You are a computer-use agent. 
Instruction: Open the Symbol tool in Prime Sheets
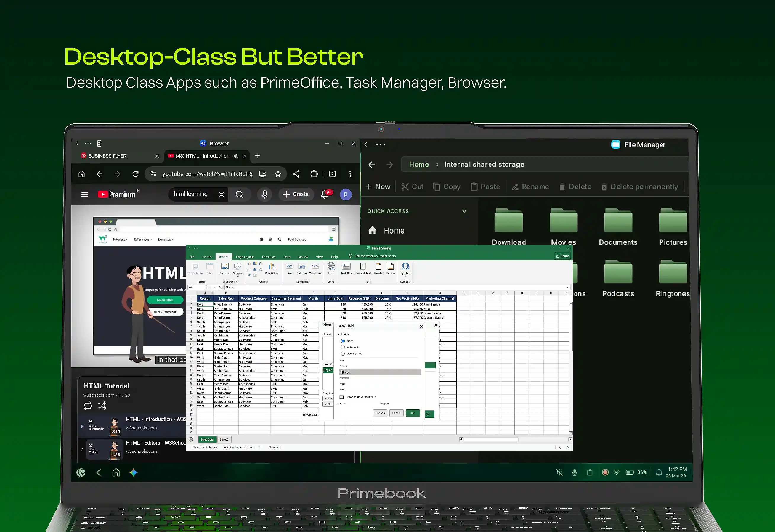[405, 269]
